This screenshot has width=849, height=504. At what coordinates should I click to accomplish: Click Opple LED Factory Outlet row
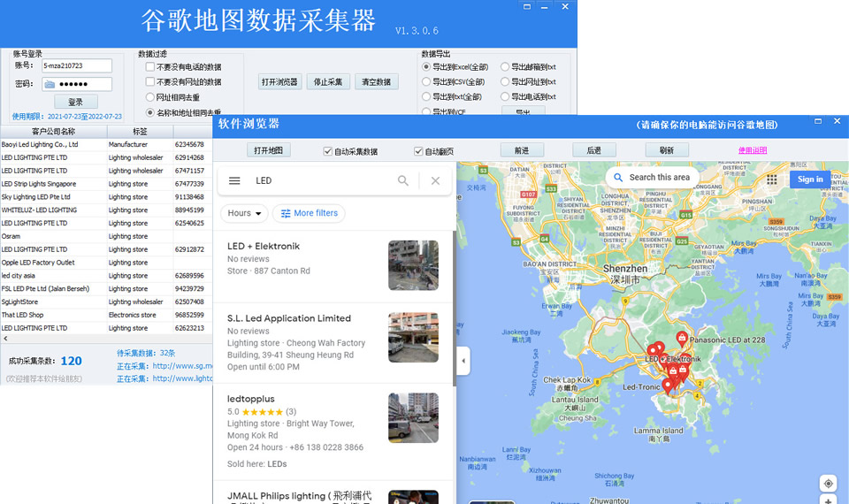click(105, 263)
